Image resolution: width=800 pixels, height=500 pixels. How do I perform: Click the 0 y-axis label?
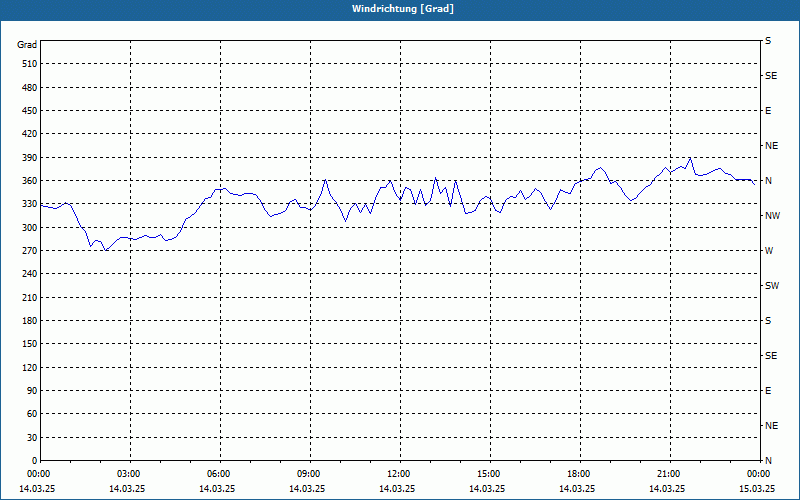34,461
